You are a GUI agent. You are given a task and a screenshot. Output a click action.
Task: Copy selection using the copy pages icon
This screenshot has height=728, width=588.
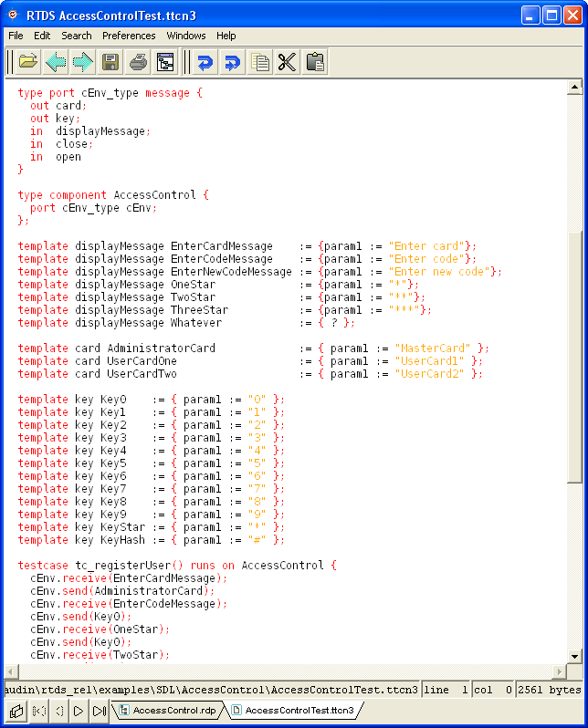click(x=260, y=62)
